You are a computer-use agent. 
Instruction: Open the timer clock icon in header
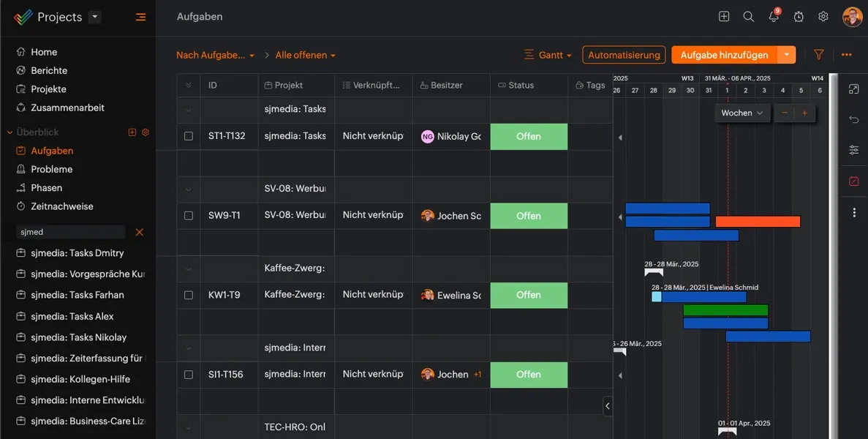coord(799,17)
